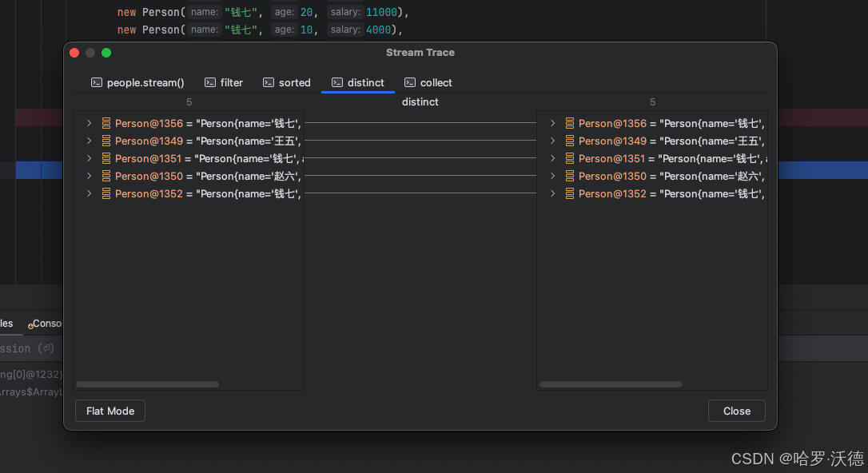Expand Person@1349 entry in right panel

552,141
